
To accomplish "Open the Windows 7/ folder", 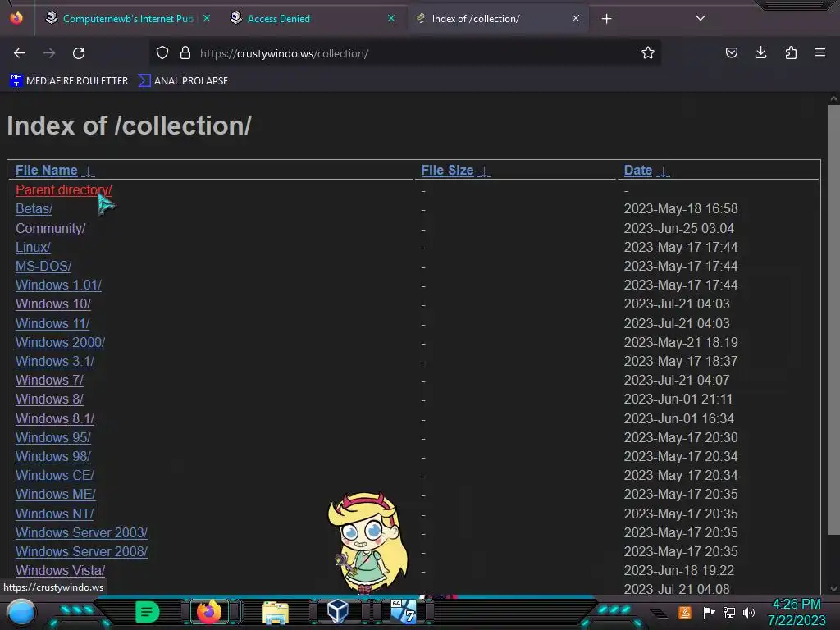I will (49, 380).
